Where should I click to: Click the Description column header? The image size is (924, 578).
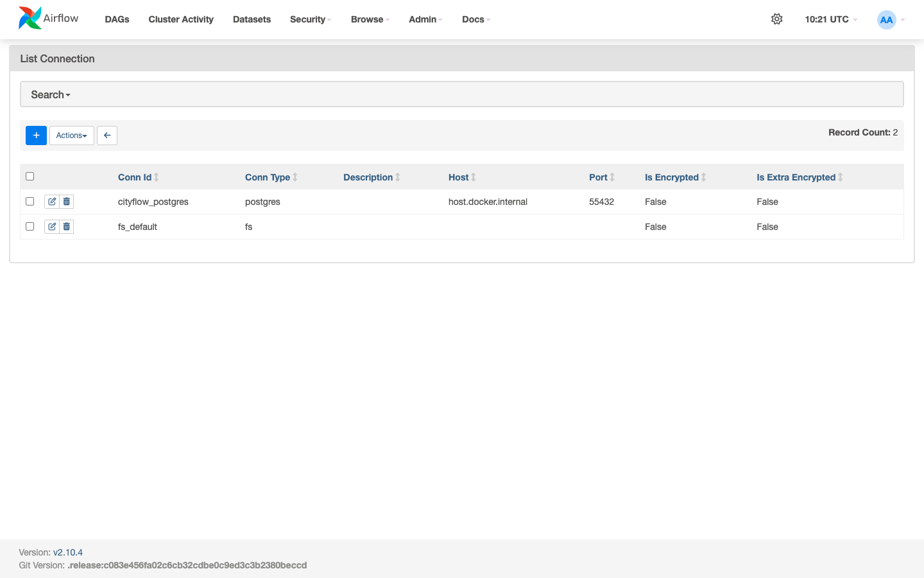tap(368, 177)
